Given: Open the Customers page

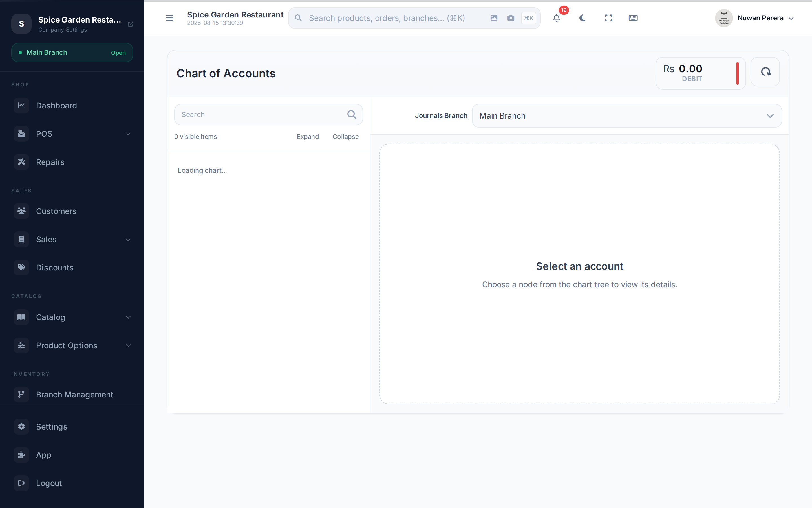Looking at the screenshot, I should point(72,211).
